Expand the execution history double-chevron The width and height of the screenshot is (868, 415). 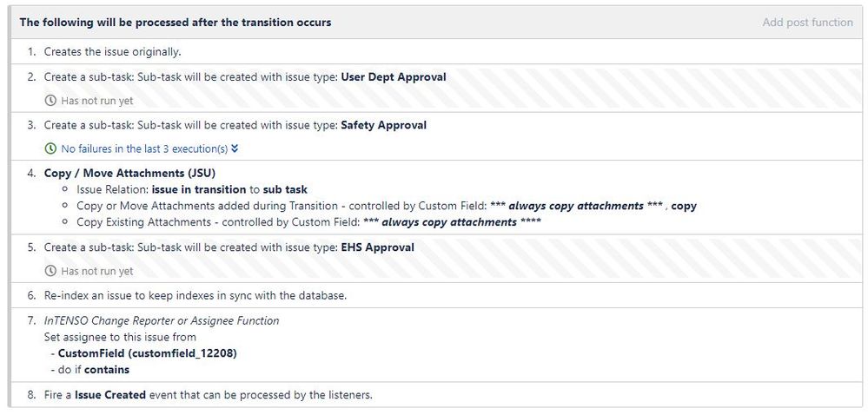point(235,148)
